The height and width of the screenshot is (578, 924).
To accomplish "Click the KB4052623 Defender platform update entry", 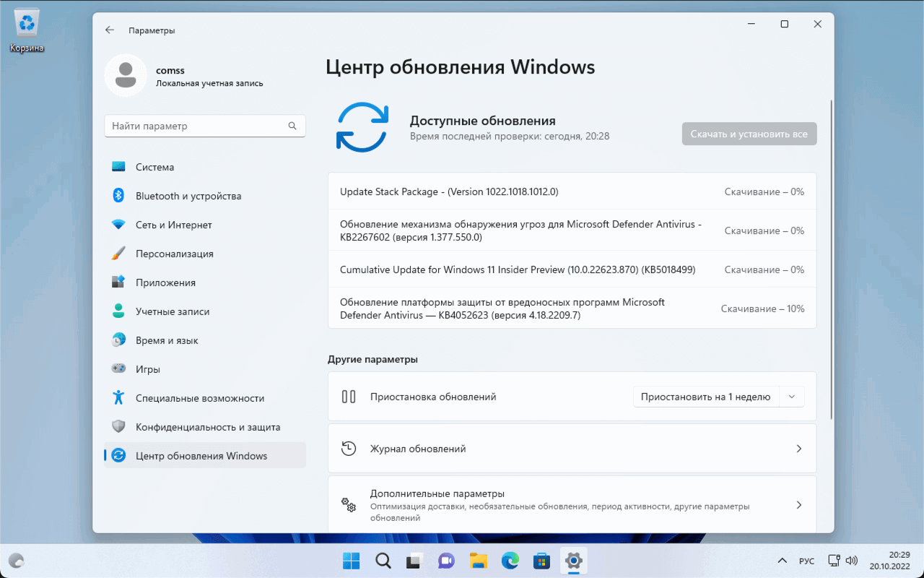I will [x=572, y=309].
